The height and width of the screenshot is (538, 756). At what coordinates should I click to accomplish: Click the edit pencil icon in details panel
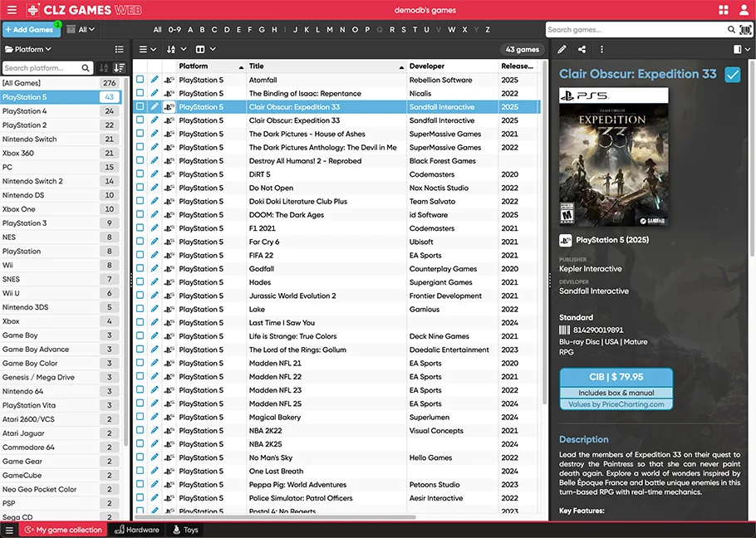tap(562, 49)
